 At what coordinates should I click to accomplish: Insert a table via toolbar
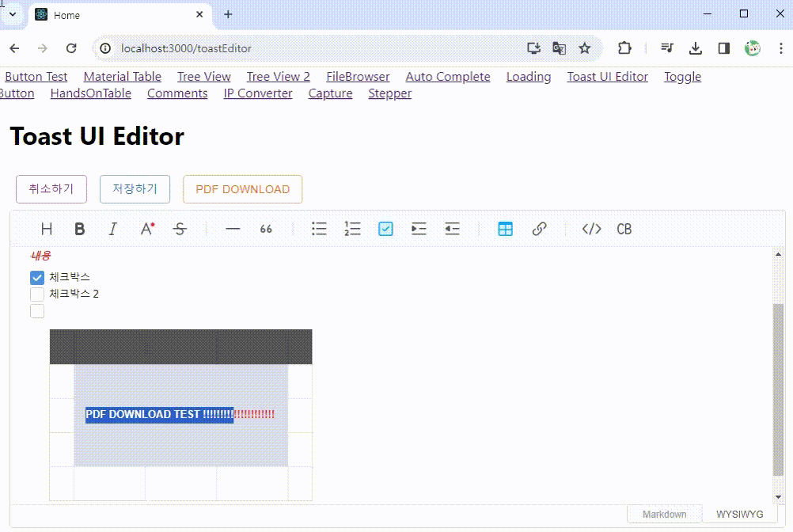click(505, 229)
